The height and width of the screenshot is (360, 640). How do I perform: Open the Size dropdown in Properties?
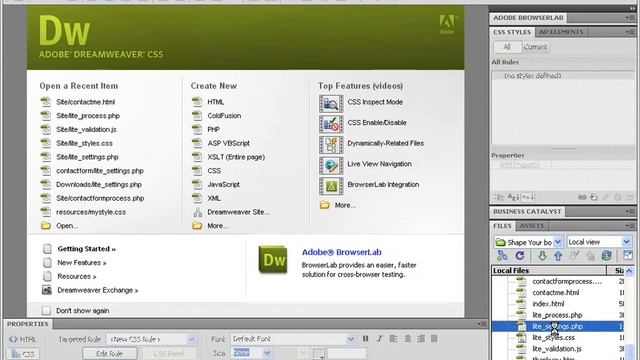click(267, 353)
